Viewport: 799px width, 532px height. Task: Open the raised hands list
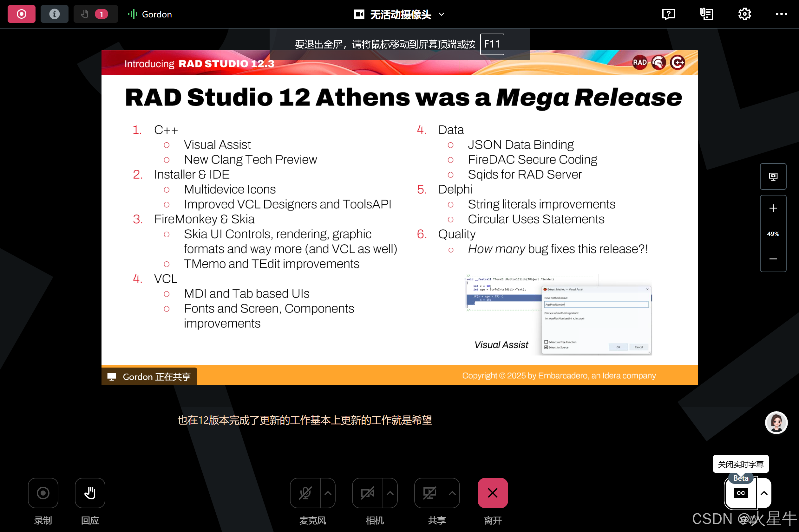(x=95, y=14)
